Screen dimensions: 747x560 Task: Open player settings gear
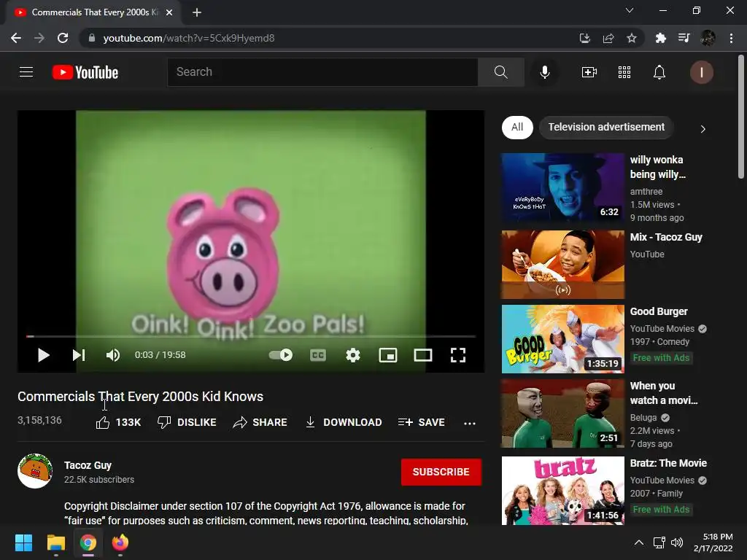(x=353, y=355)
